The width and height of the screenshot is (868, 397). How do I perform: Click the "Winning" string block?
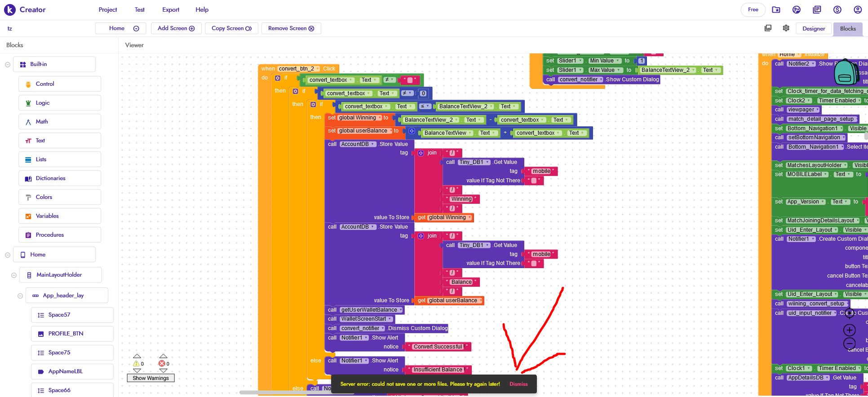[x=461, y=199]
